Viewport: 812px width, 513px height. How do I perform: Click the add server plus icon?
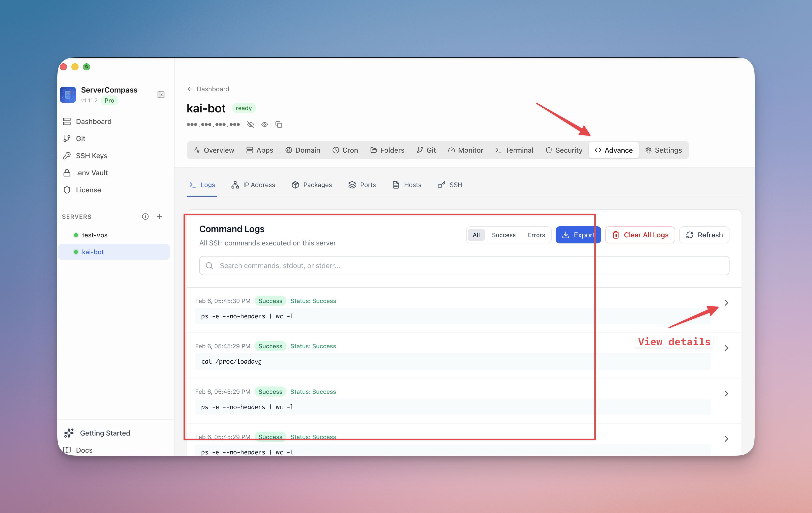point(159,216)
